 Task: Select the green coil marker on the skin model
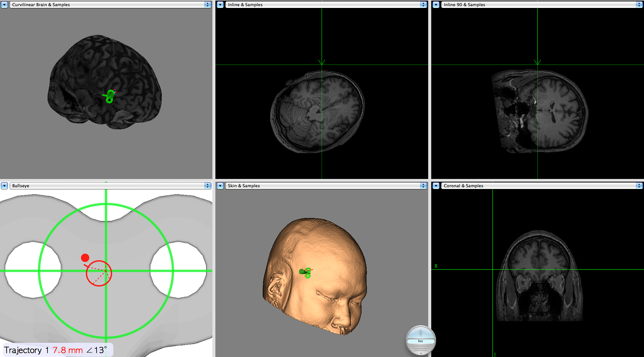[307, 273]
